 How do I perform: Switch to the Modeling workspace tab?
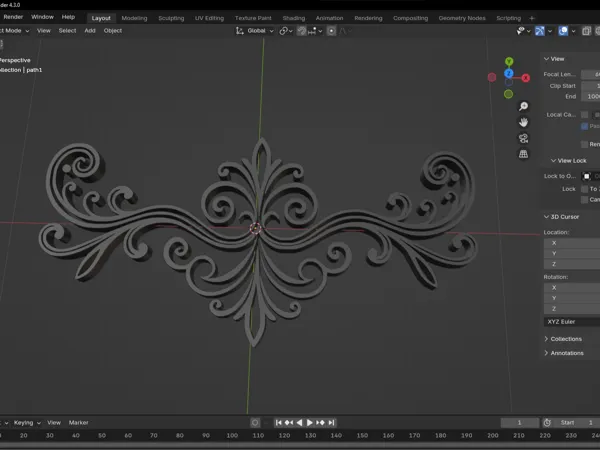coord(134,18)
